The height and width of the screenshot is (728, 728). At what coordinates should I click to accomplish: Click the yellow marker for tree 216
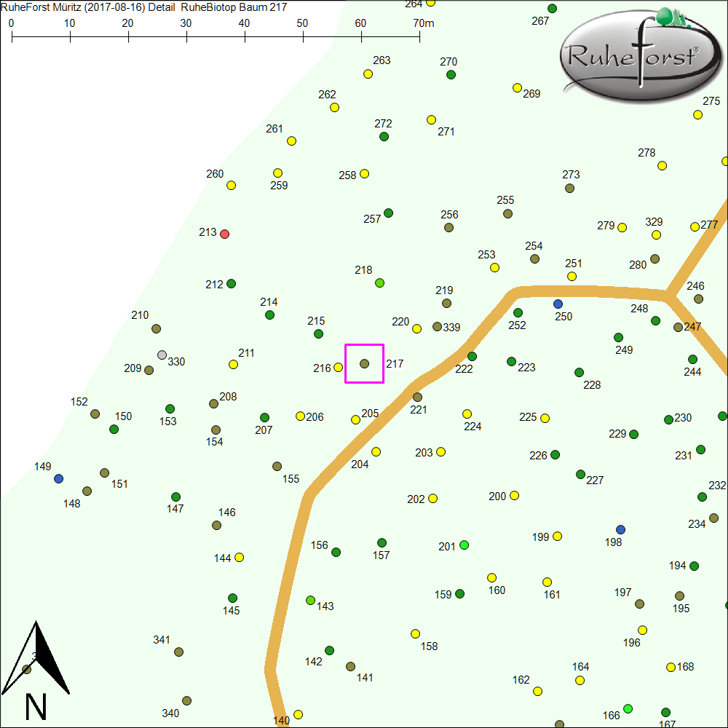[339, 368]
